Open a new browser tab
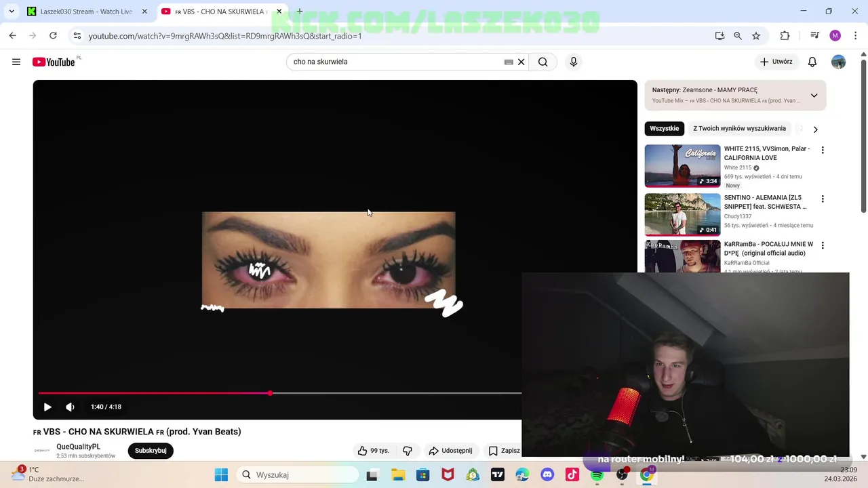Image resolution: width=868 pixels, height=488 pixels. pos(300,12)
